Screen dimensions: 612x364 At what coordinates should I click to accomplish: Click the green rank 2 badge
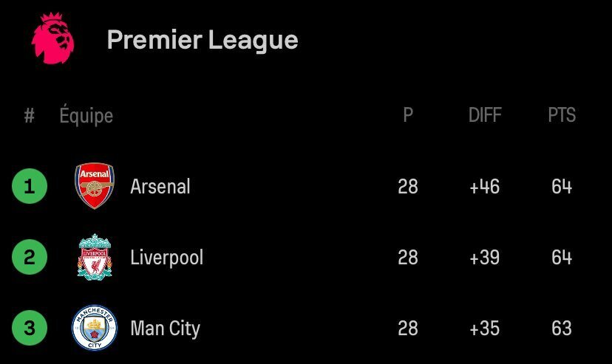(30, 257)
